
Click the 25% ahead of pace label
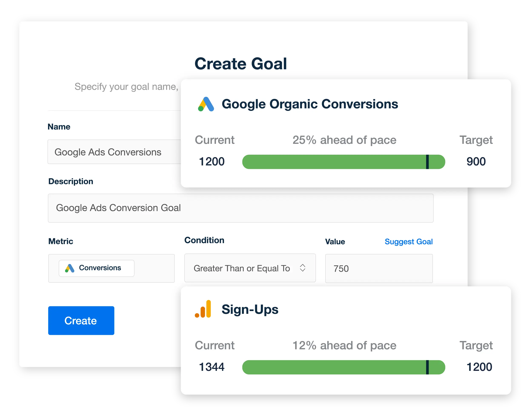pyautogui.click(x=344, y=140)
